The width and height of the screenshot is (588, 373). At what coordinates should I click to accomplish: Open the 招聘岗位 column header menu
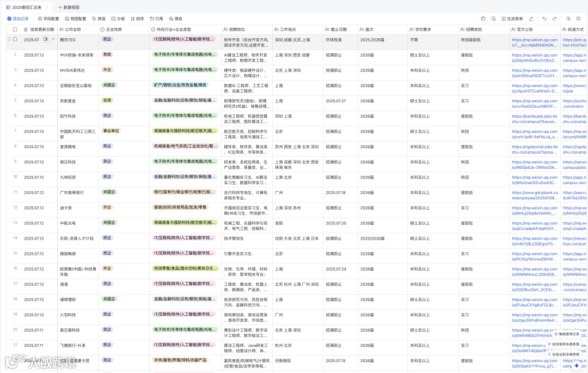[x=247, y=29]
